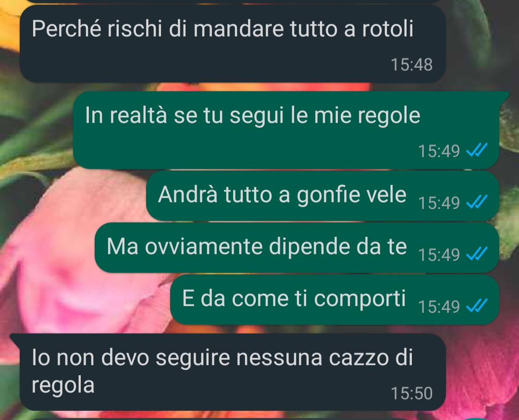Tap the 15:50 timestamp on last received message
This screenshot has width=519, height=420.
coord(411,393)
